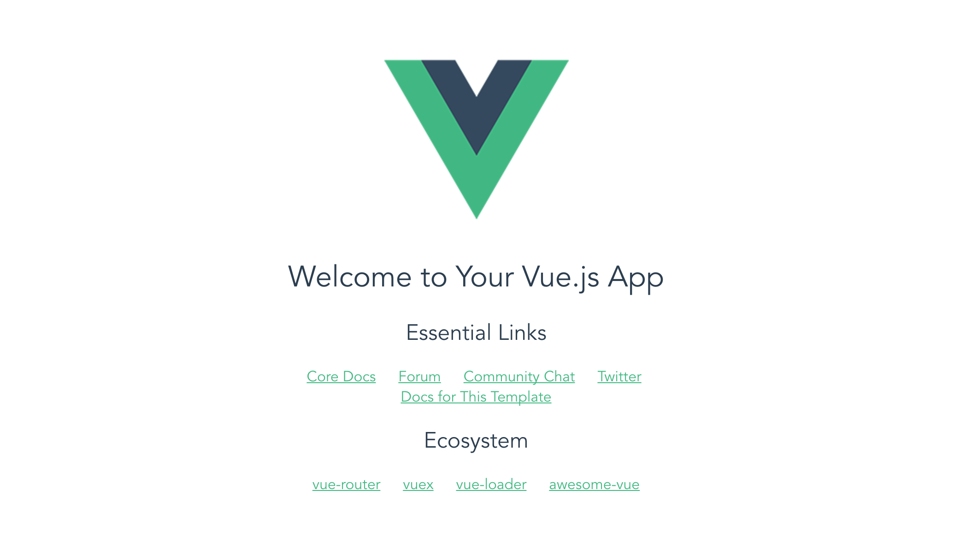Open the Core Docs link
978x560 pixels.
(341, 376)
